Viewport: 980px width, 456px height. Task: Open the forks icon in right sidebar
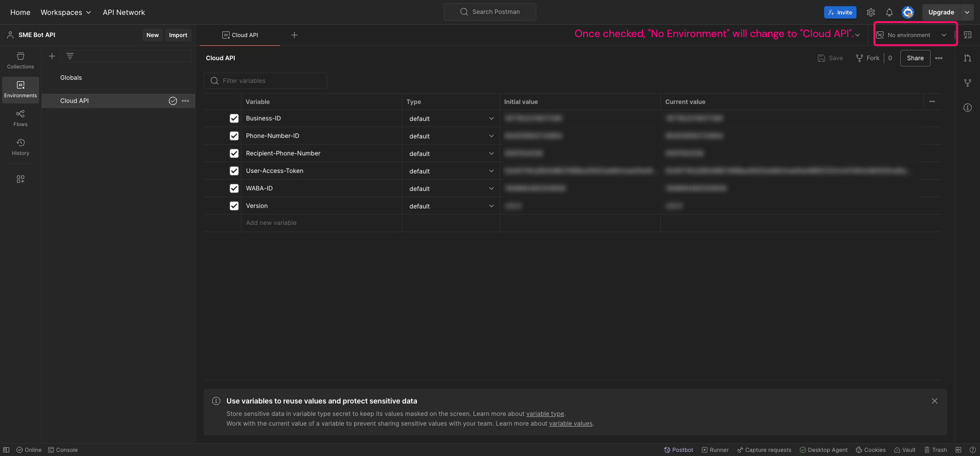point(968,83)
